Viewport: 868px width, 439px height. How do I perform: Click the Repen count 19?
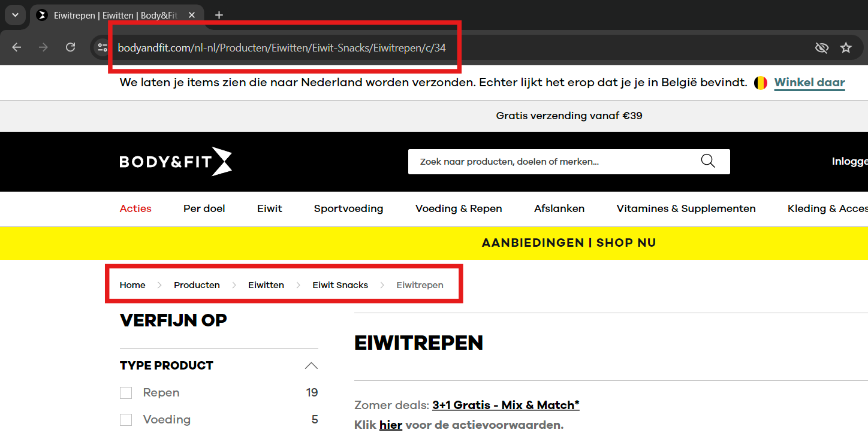(312, 393)
